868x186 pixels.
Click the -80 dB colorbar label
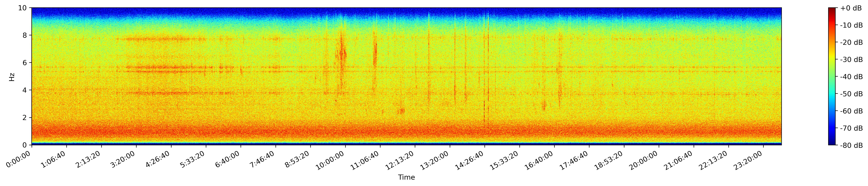click(852, 145)
